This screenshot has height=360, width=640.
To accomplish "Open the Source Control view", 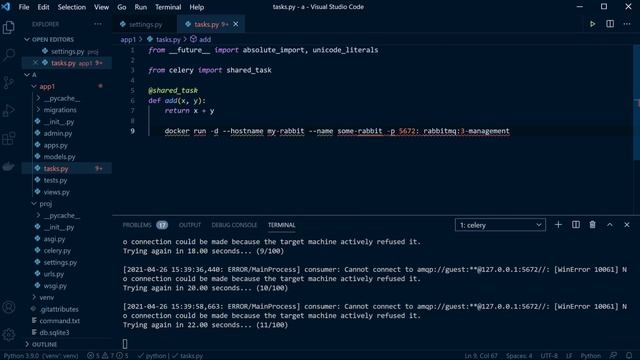I will pos(9,82).
